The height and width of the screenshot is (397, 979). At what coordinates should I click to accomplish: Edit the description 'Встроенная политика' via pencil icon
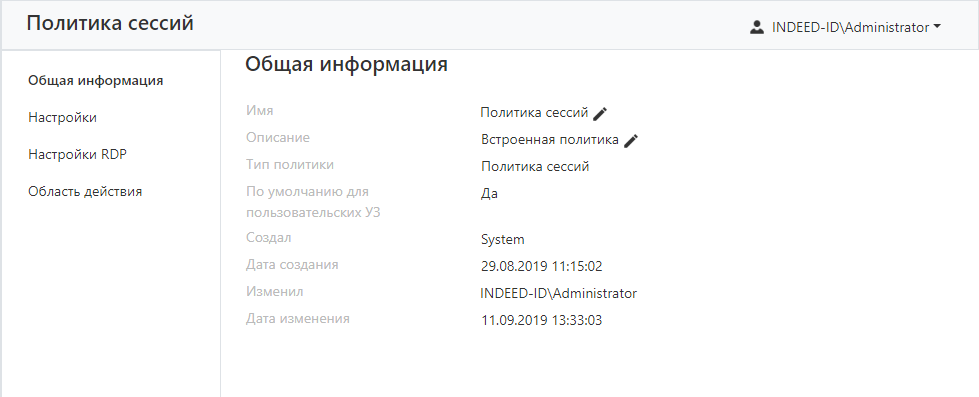tap(631, 140)
